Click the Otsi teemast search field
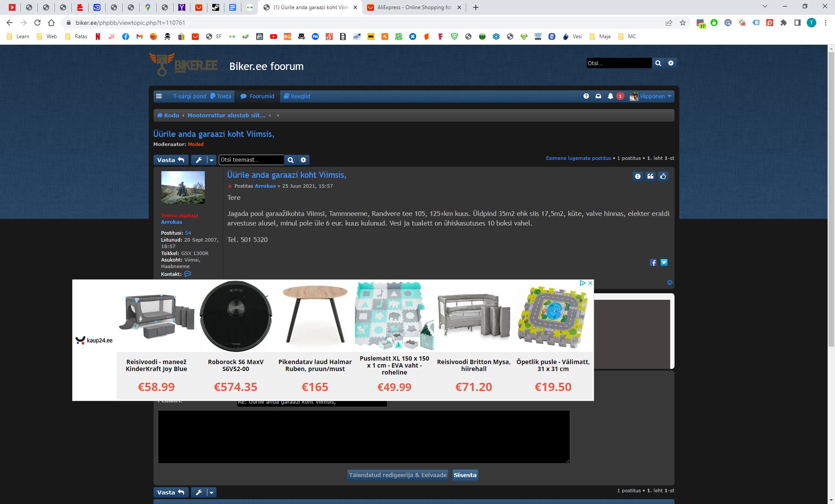 tap(251, 160)
